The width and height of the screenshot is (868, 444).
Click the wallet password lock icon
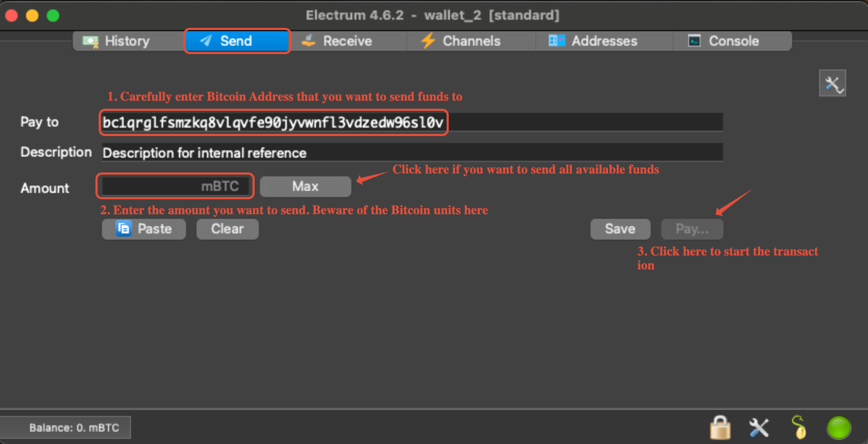pyautogui.click(x=721, y=428)
